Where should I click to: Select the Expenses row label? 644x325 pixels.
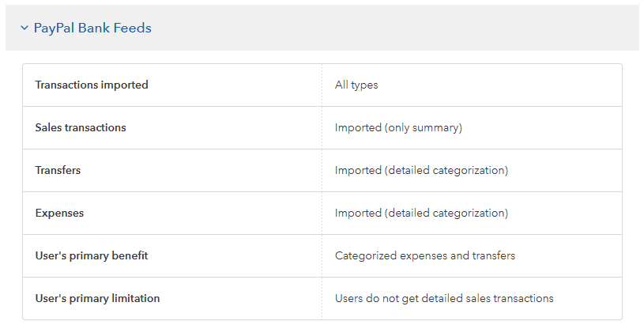point(59,213)
